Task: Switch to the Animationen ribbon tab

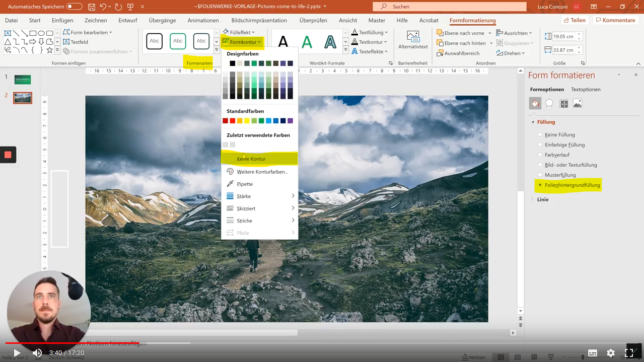Action: (203, 21)
